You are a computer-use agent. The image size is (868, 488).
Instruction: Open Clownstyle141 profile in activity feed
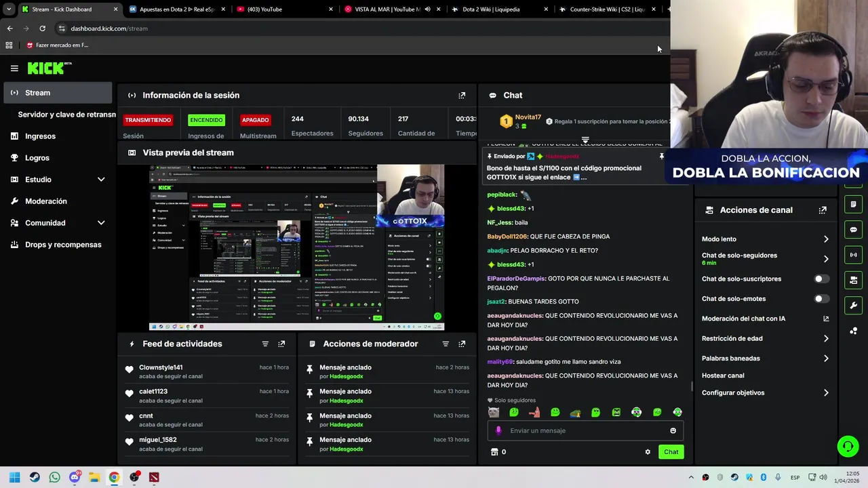[161, 367]
